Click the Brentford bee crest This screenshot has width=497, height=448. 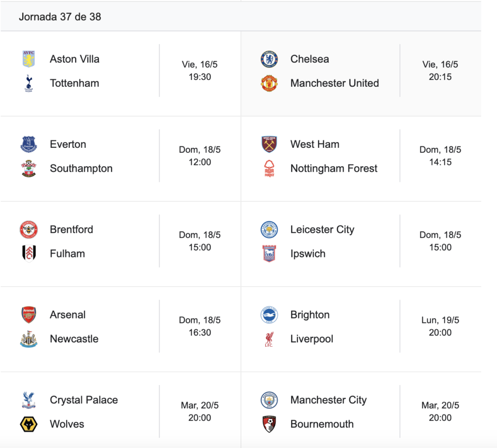click(29, 229)
